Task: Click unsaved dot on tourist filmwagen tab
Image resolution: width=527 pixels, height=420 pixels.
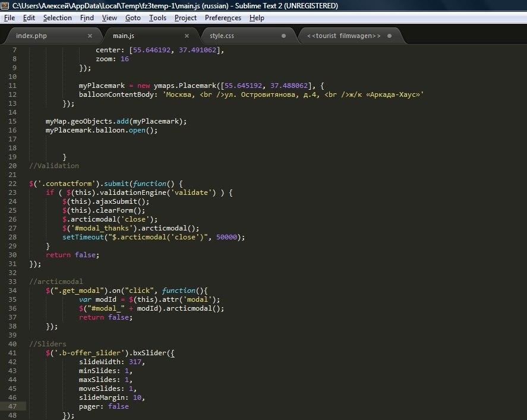Action: (390, 36)
